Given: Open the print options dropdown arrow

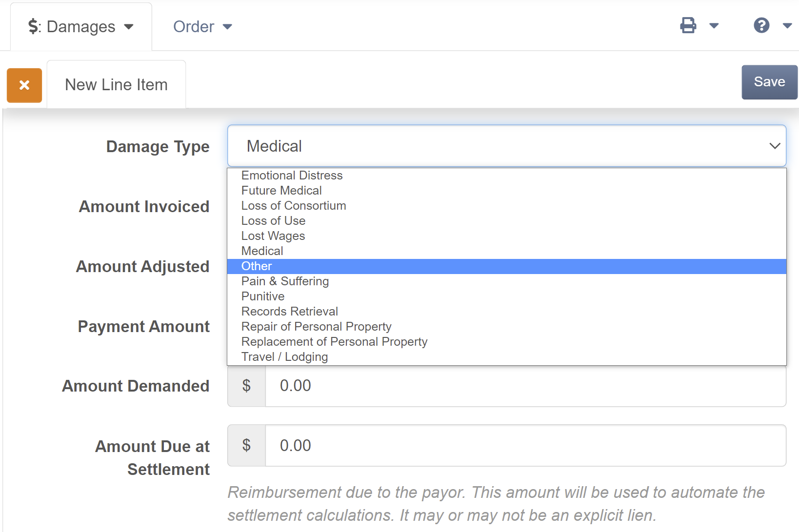Looking at the screenshot, I should coord(714,26).
